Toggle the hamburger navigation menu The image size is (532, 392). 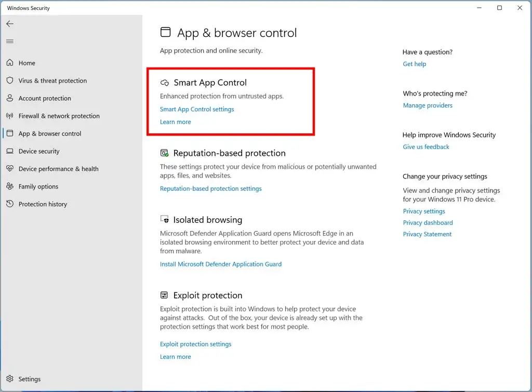tap(10, 42)
